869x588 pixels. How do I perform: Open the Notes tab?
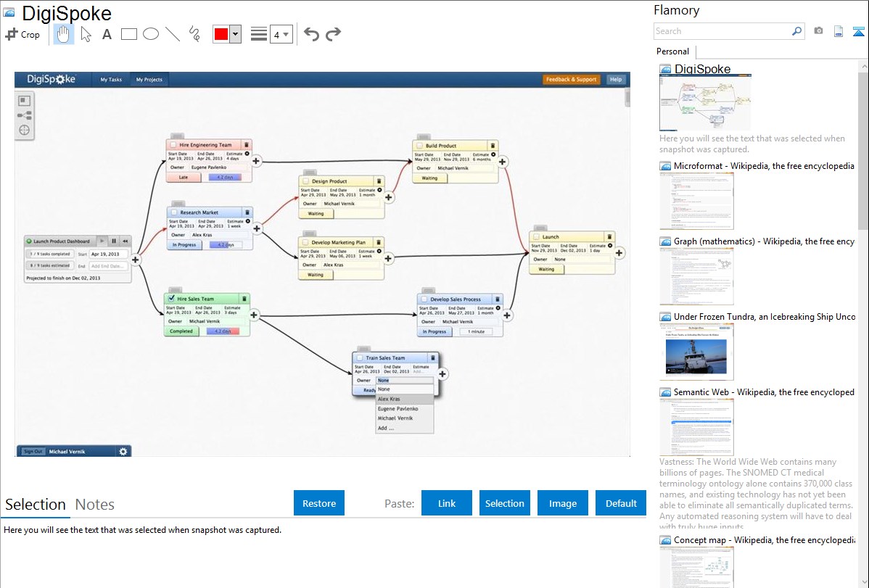click(95, 505)
